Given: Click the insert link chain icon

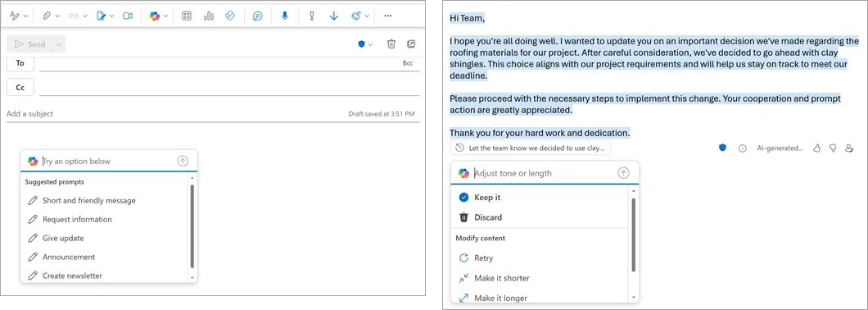Looking at the screenshot, I should tap(73, 16).
